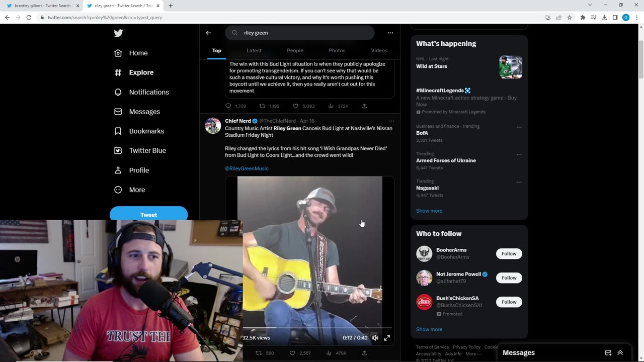Reload the page in Chrome
The height and width of the screenshot is (362, 644).
point(29,17)
